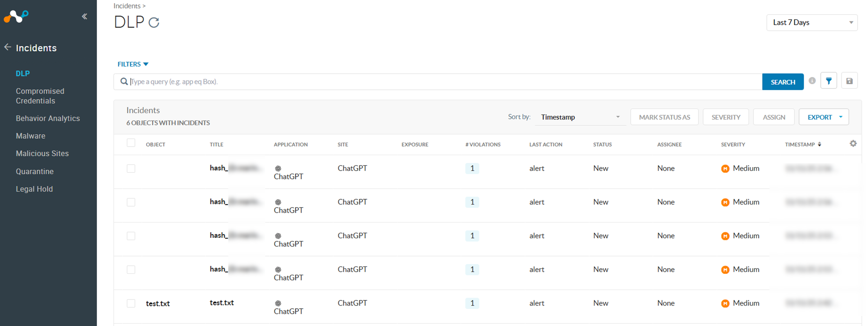The height and width of the screenshot is (326, 868).
Task: Click the New status in the test.txt row
Action: 601,303
